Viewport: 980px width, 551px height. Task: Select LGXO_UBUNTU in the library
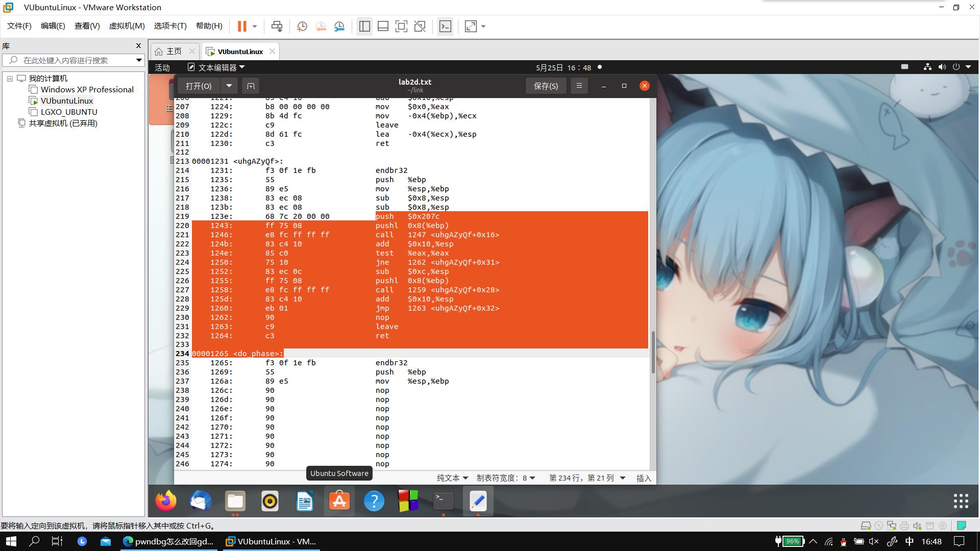(68, 112)
